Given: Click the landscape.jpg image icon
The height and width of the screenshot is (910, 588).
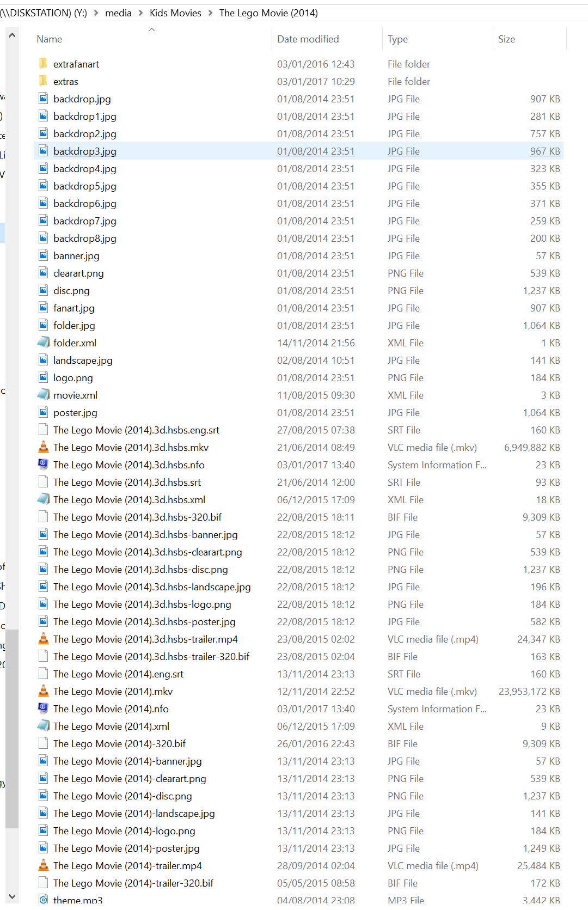Looking at the screenshot, I should pyautogui.click(x=44, y=360).
